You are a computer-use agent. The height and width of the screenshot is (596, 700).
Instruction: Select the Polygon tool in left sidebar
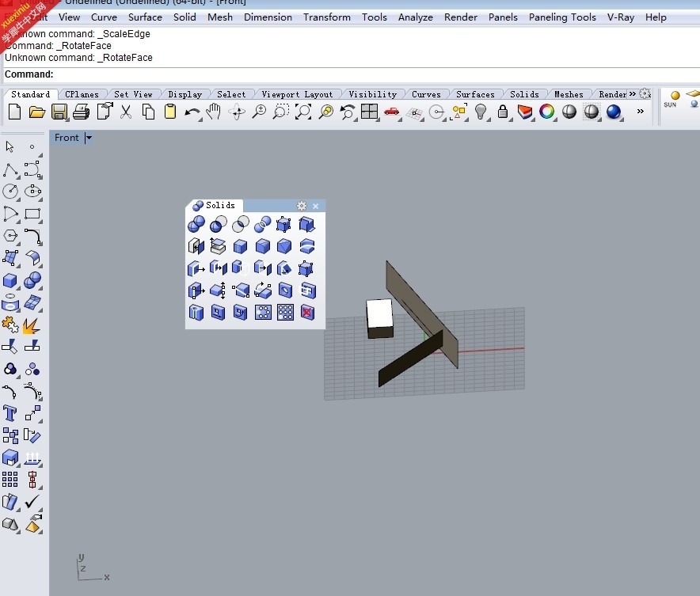click(10, 236)
